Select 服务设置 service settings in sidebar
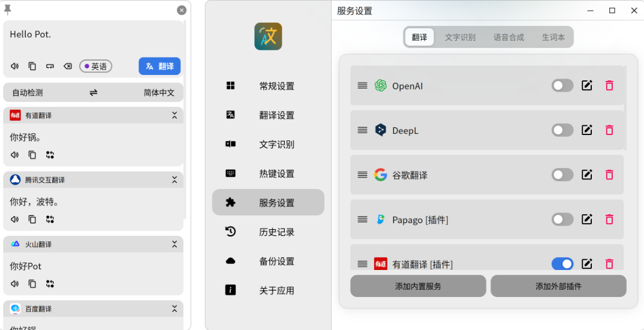Screen dimensions: 644x330 [268, 203]
